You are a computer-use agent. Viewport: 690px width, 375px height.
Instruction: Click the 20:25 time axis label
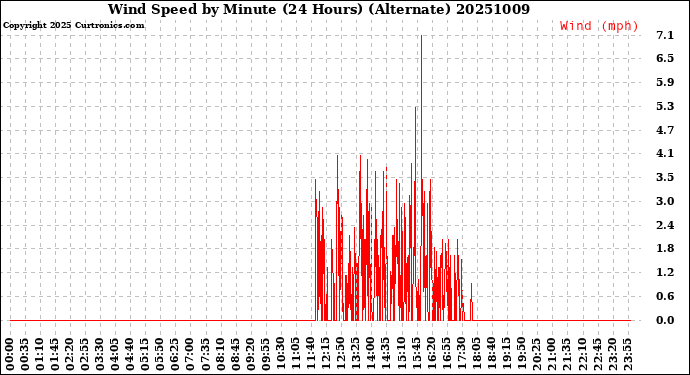click(x=537, y=355)
